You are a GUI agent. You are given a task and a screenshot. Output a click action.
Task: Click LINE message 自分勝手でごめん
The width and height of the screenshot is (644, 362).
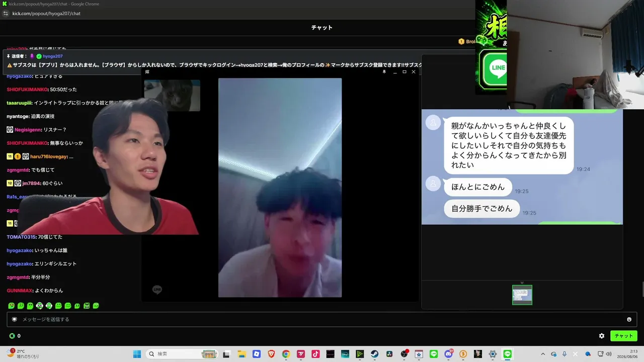[x=482, y=209]
